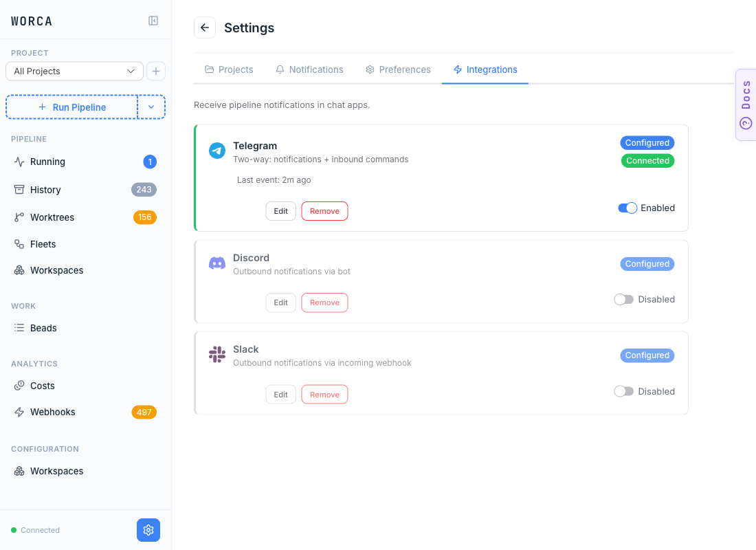
Task: Open Running in the sidebar
Action: [85, 162]
